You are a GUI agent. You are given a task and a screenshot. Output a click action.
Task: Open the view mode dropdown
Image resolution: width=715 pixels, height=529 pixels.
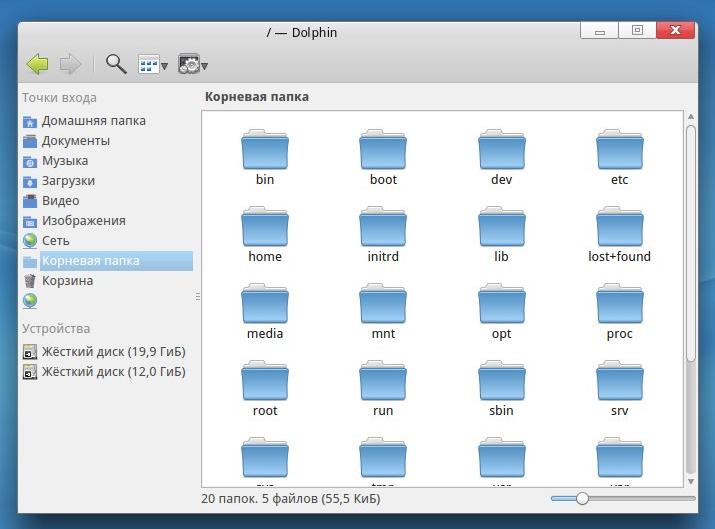[152, 65]
